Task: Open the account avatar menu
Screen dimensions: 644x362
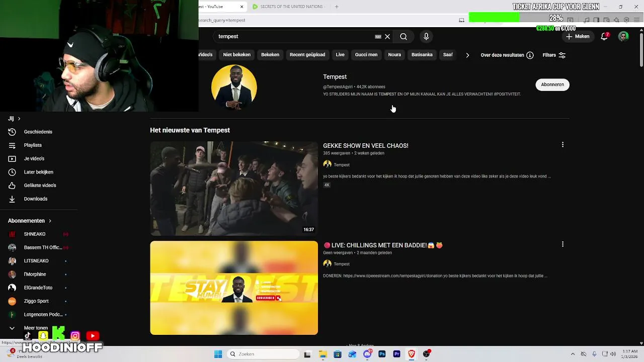Action: point(623,37)
